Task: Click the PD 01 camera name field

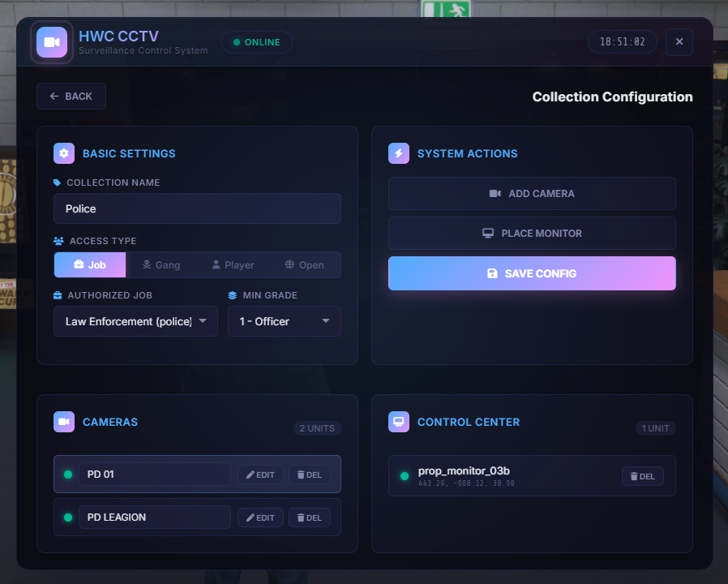Action: pos(155,474)
